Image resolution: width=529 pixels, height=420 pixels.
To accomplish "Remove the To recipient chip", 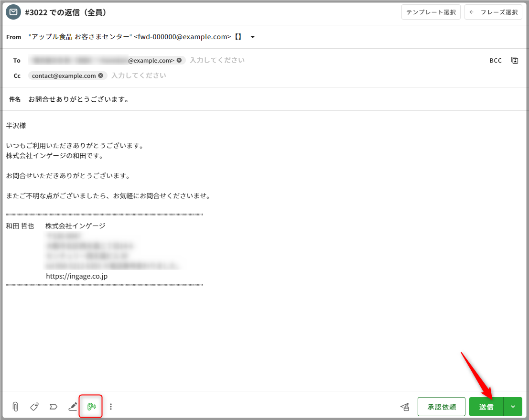I will (x=179, y=60).
